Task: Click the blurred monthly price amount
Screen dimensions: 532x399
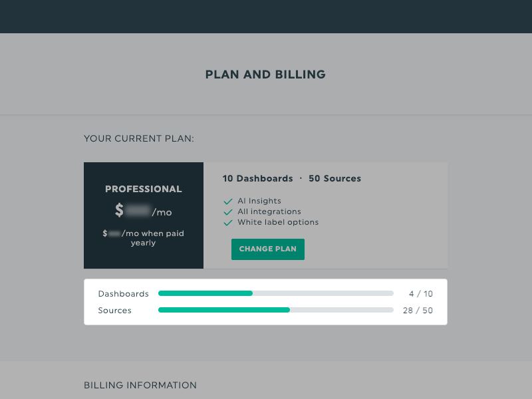Action: pos(138,211)
